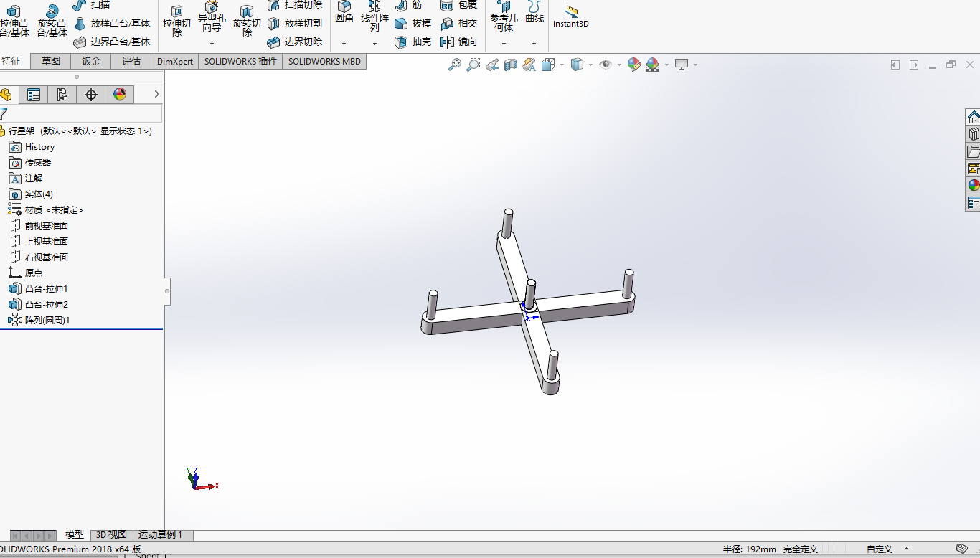
Task: Switch to the 钣金 sheet metal tab
Action: (x=91, y=61)
